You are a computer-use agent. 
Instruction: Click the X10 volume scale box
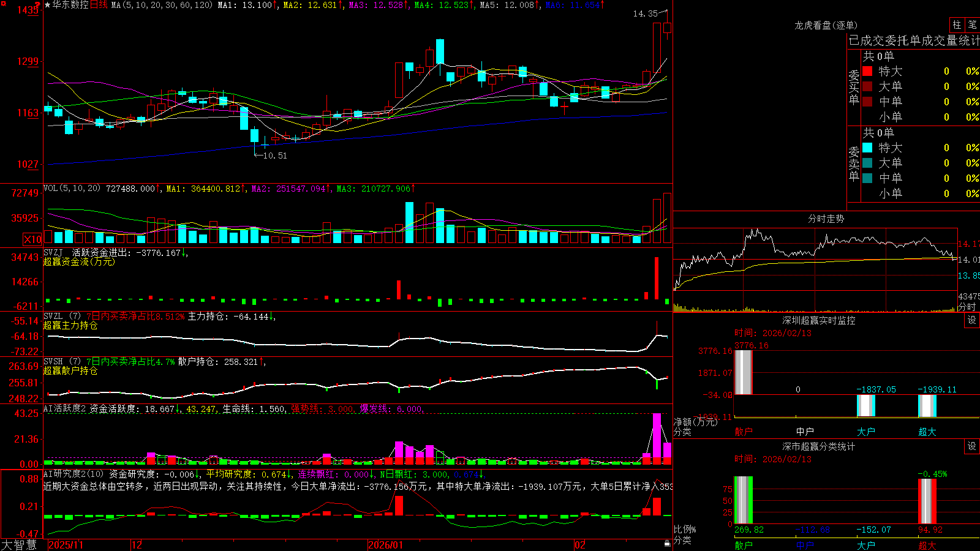click(32, 239)
